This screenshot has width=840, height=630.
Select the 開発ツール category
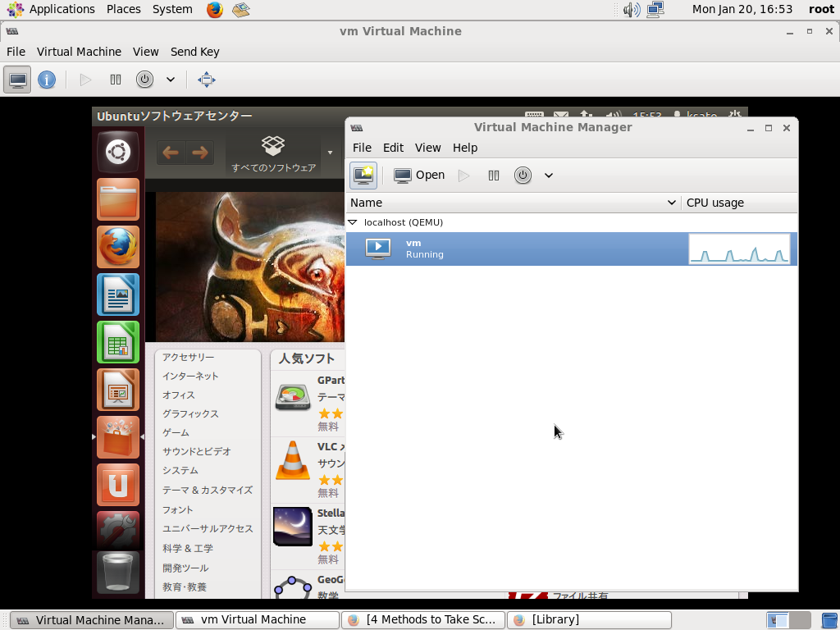[185, 568]
